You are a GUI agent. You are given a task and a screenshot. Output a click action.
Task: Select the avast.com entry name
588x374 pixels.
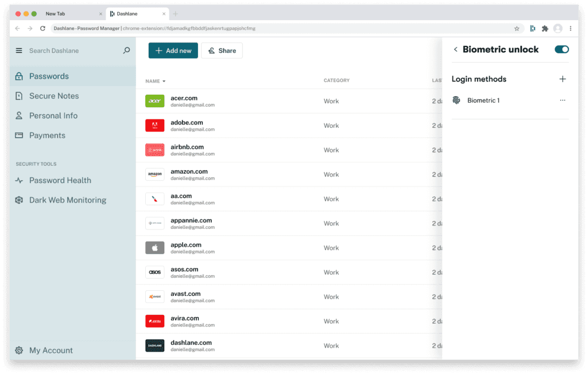coord(185,294)
